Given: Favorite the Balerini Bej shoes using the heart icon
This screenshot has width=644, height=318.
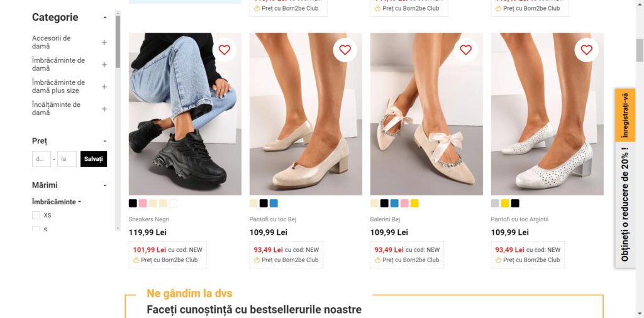Looking at the screenshot, I should pos(466,50).
